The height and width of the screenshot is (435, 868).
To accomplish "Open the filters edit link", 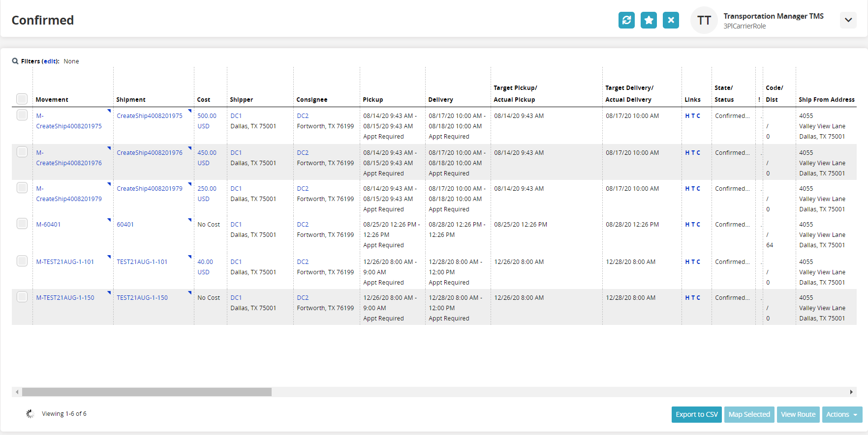I will click(50, 61).
